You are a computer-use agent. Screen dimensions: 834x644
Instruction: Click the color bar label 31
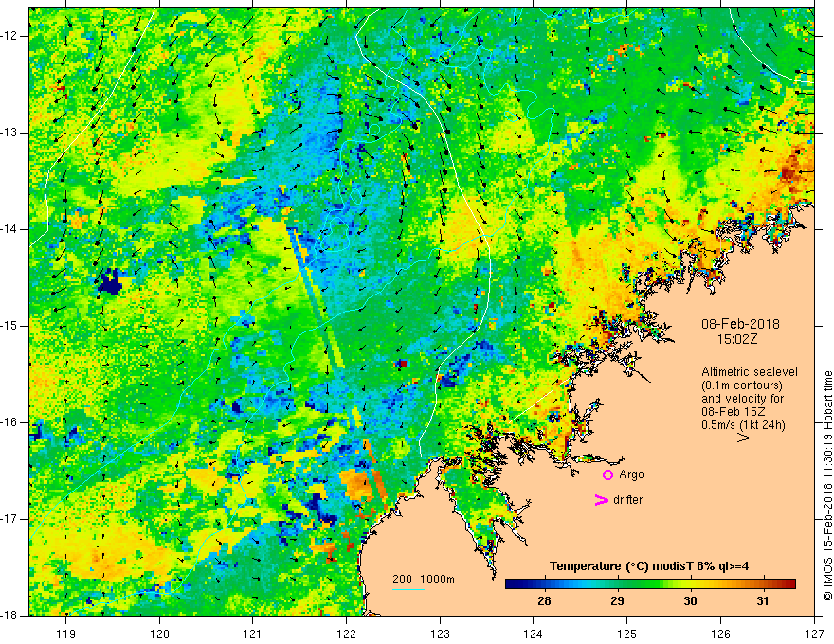coord(763,601)
